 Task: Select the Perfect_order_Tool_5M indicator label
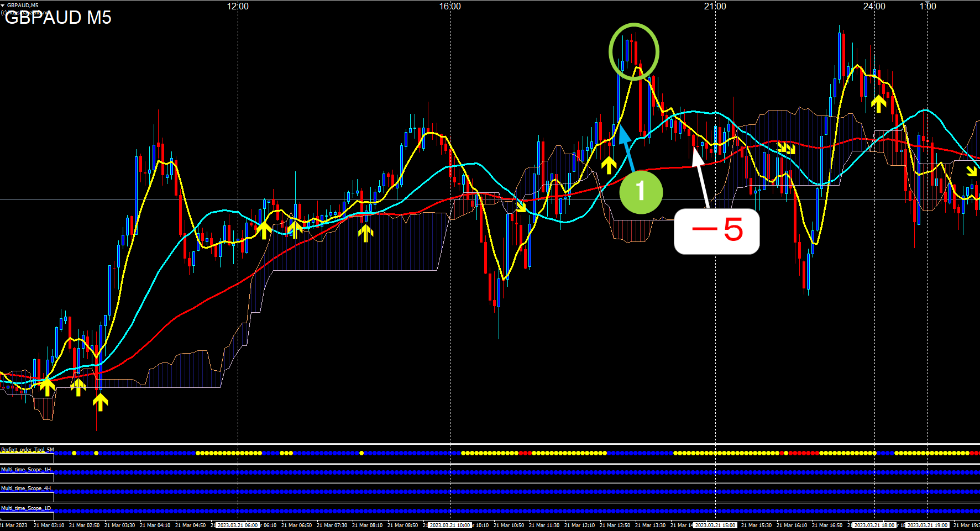28,450
